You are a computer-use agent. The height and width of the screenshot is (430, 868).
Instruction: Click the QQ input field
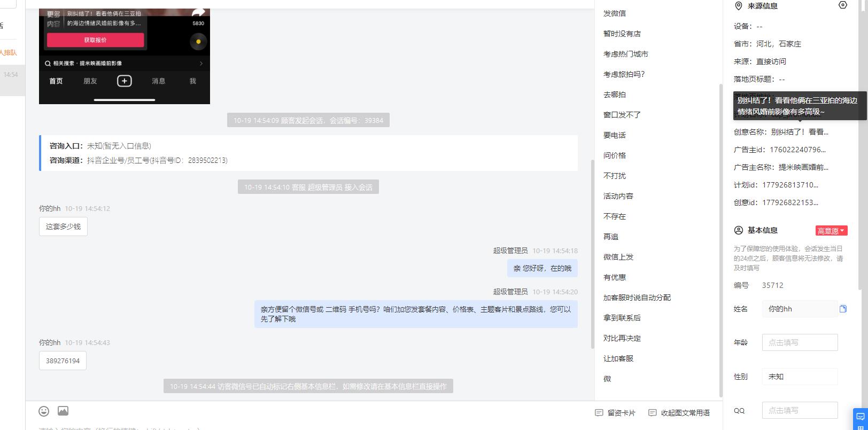click(800, 410)
